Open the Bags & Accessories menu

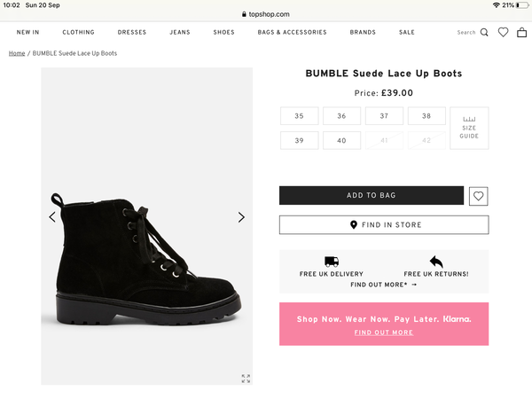(292, 32)
